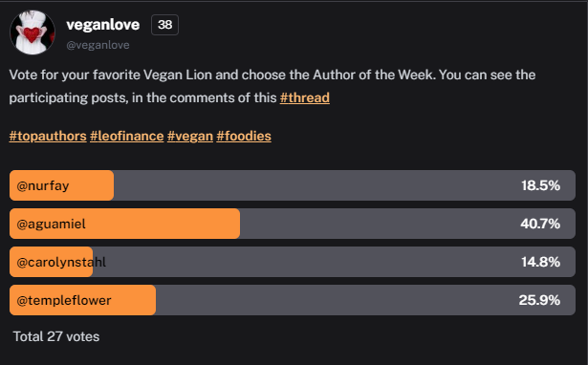This screenshot has width=588, height=365.
Task: Open the @veganlove handle link
Action: click(98, 45)
